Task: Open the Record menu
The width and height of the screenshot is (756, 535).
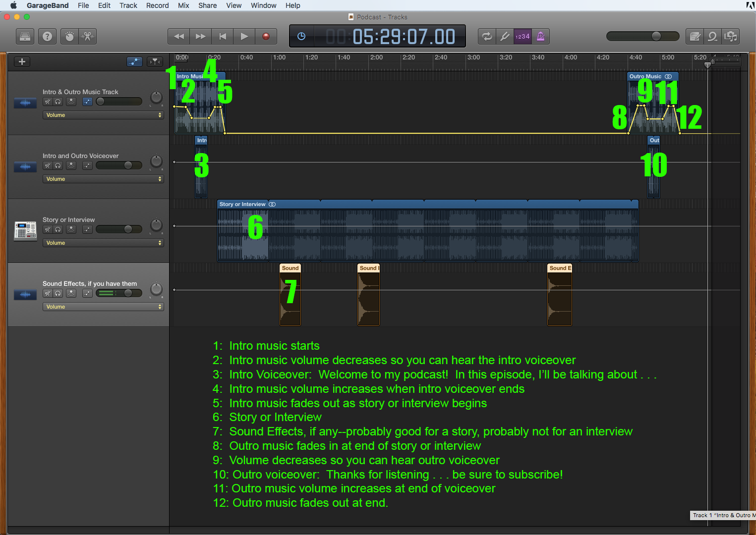Action: click(158, 5)
